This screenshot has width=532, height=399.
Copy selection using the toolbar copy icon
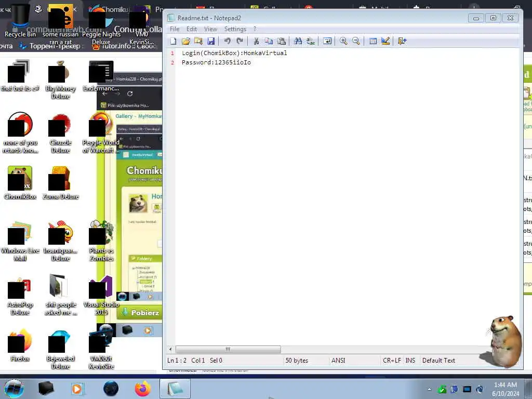coord(269,42)
